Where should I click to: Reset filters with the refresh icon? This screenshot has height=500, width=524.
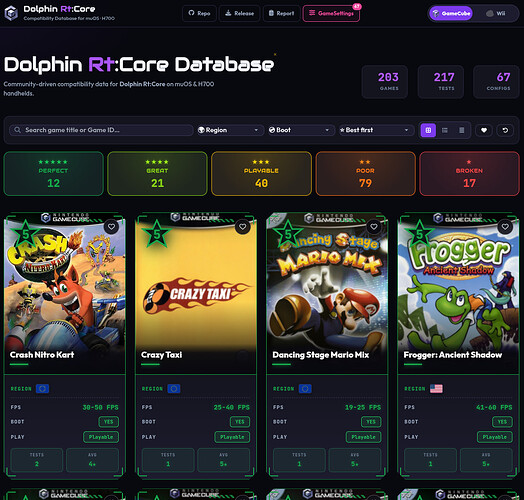tap(505, 130)
